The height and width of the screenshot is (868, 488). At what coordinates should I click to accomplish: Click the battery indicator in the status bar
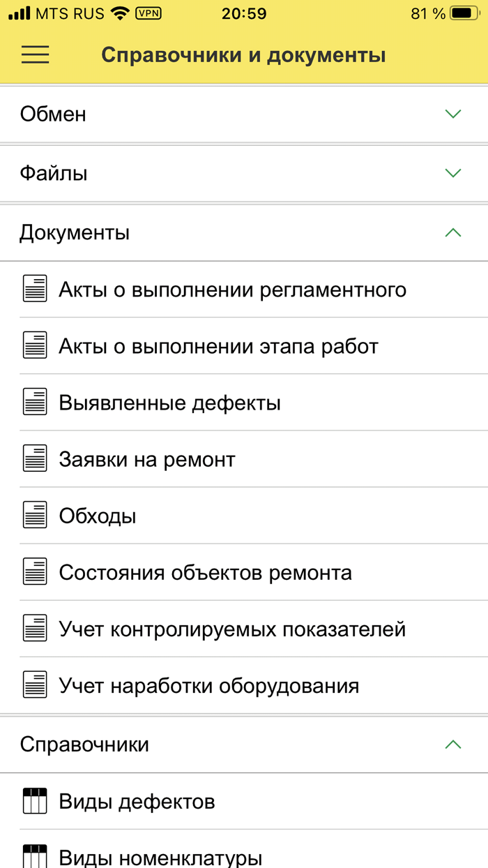pyautogui.click(x=463, y=12)
